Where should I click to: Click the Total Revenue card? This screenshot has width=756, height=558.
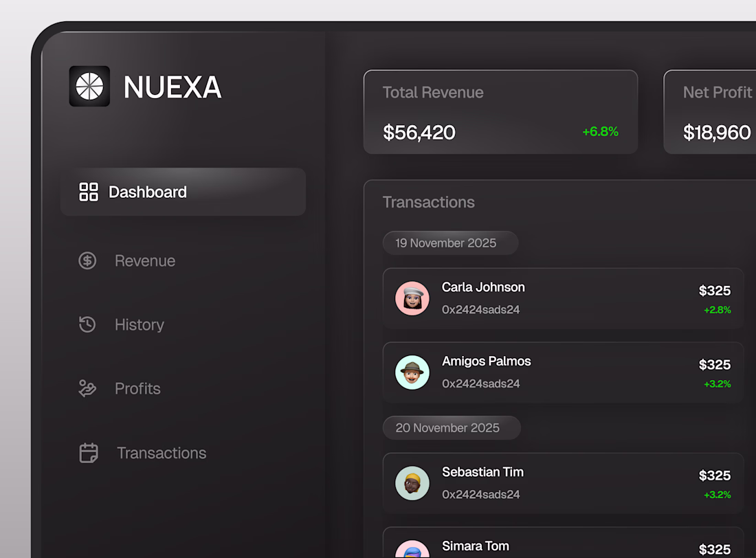point(500,112)
